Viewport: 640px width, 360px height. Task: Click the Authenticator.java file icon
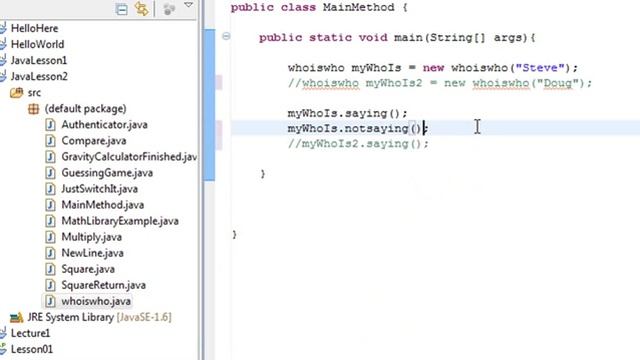click(x=50, y=124)
